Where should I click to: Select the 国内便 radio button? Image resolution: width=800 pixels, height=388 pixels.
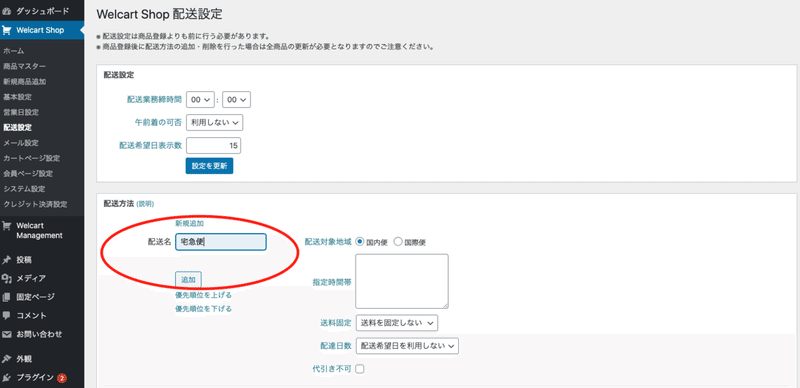(x=360, y=241)
